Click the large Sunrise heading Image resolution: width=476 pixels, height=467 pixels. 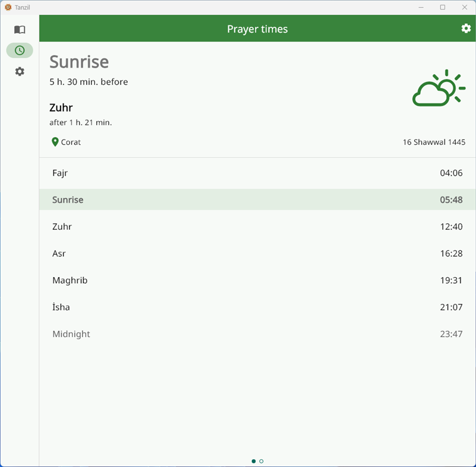pyautogui.click(x=80, y=62)
